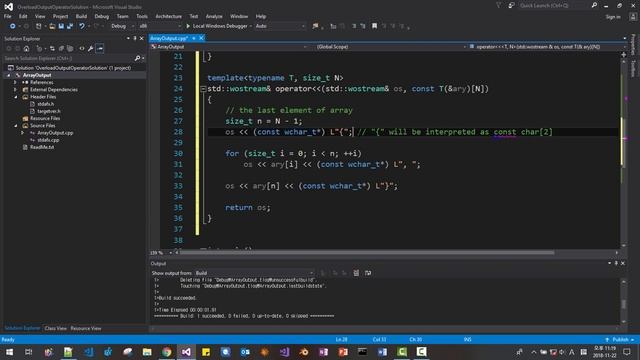The width and height of the screenshot is (640, 360).
Task: Collapse the Header Files folder
Action: pyautogui.click(x=16, y=97)
